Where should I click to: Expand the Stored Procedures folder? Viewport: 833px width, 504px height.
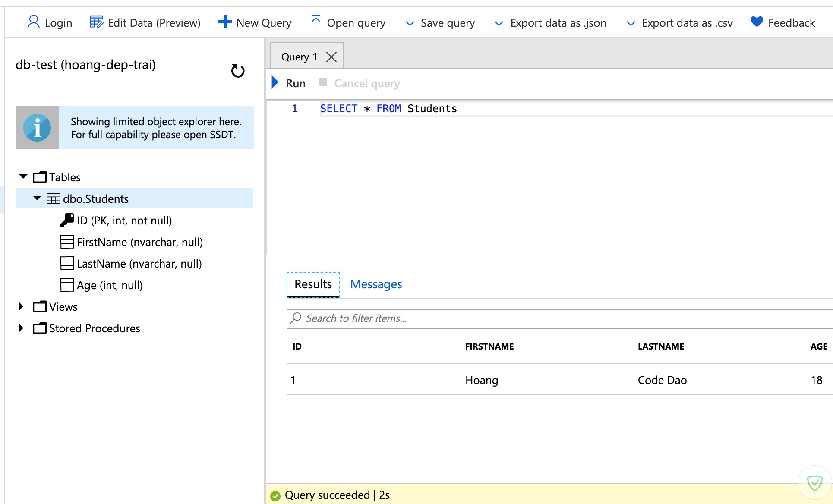pos(21,328)
